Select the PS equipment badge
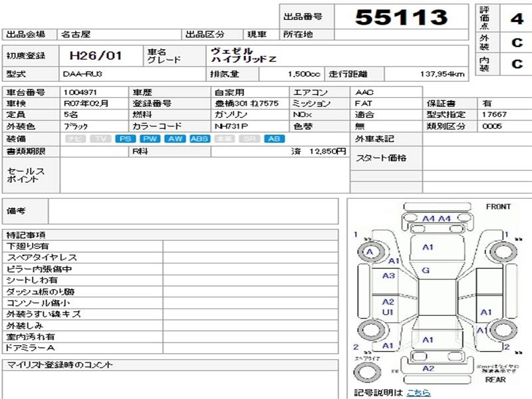The height and width of the screenshot is (399, 532). tap(126, 139)
